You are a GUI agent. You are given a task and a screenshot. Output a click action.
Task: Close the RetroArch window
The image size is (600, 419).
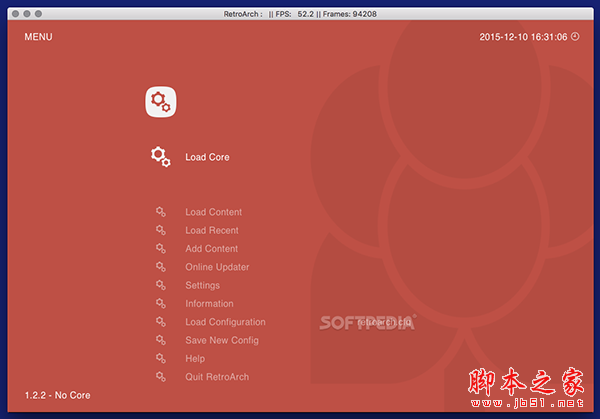tap(15, 14)
